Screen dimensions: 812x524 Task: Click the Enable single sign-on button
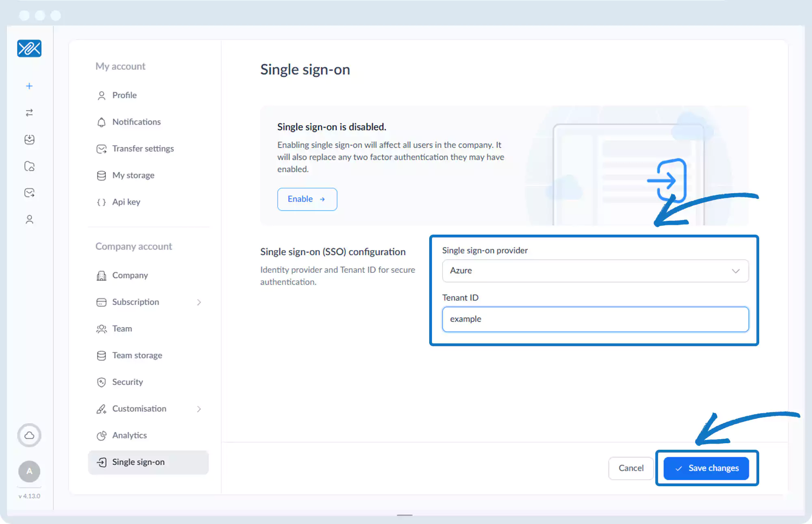(x=307, y=199)
